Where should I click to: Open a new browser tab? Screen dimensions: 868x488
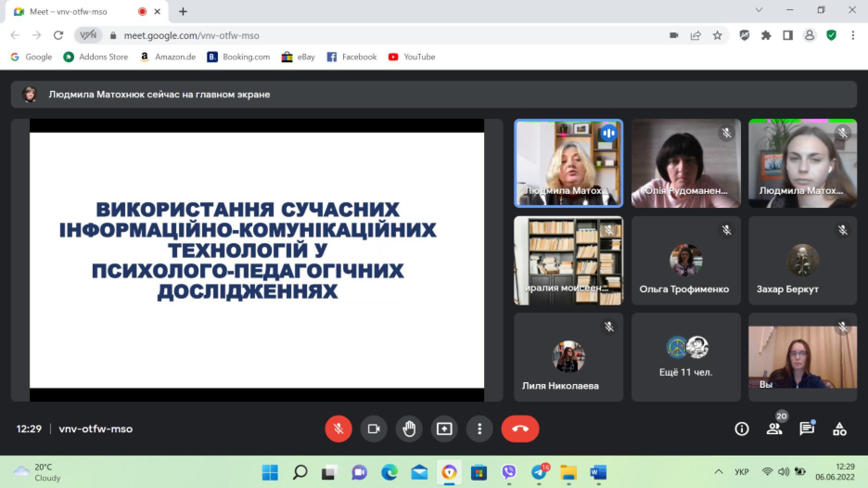coord(183,12)
